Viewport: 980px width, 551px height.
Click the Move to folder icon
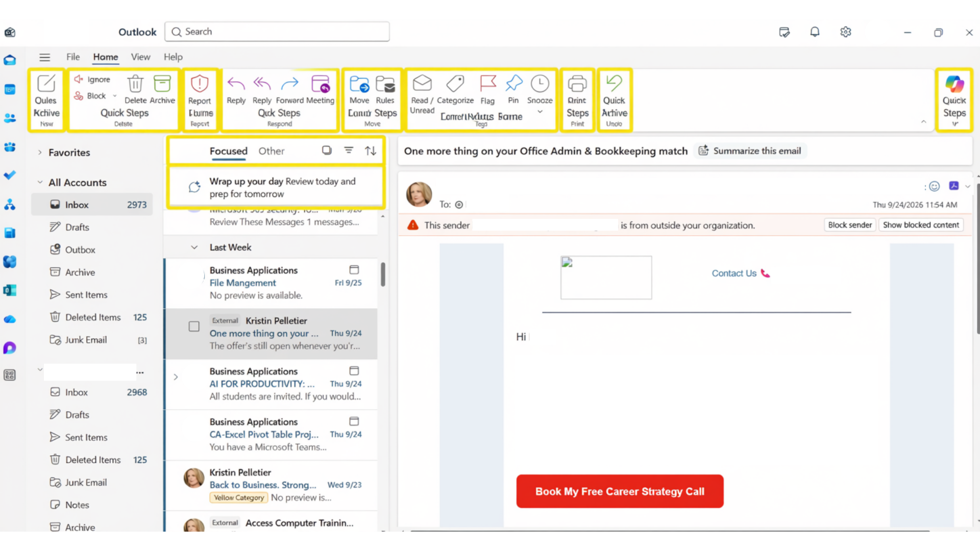359,83
